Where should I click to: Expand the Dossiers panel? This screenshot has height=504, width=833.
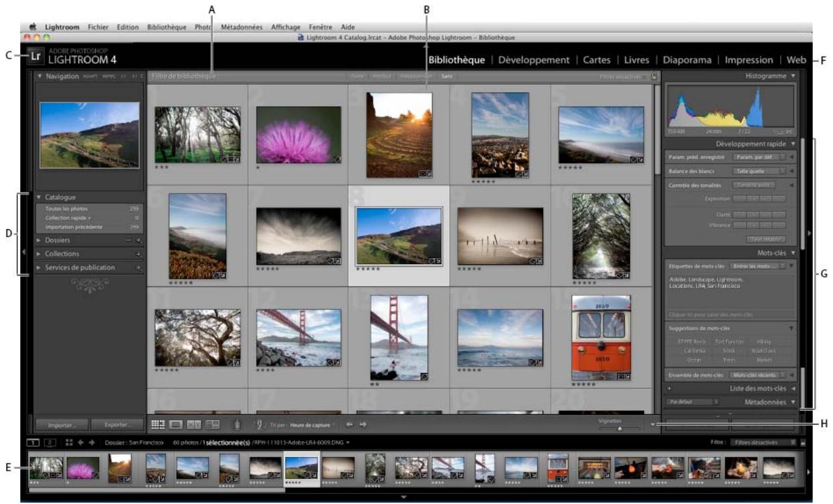click(x=39, y=240)
